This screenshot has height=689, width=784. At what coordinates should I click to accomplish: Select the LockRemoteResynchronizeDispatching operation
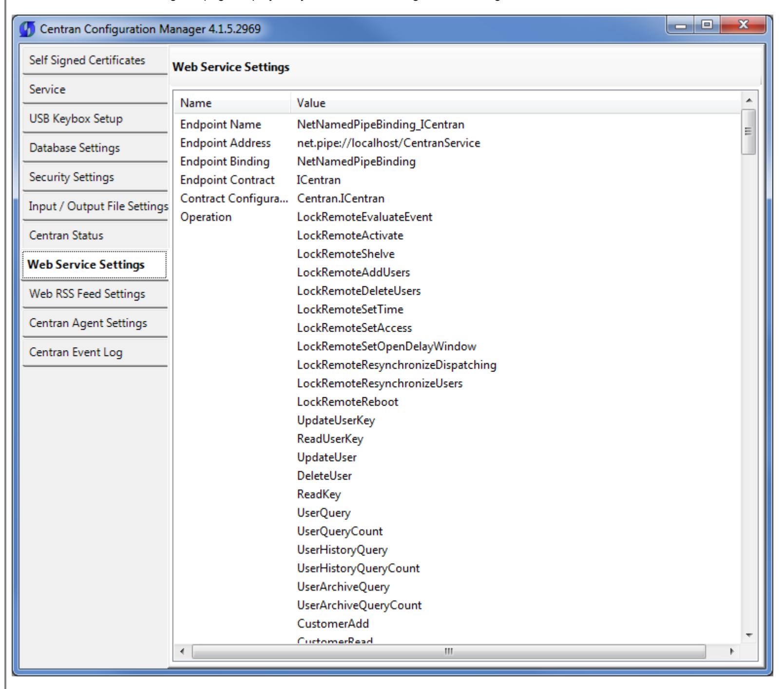coord(397,365)
